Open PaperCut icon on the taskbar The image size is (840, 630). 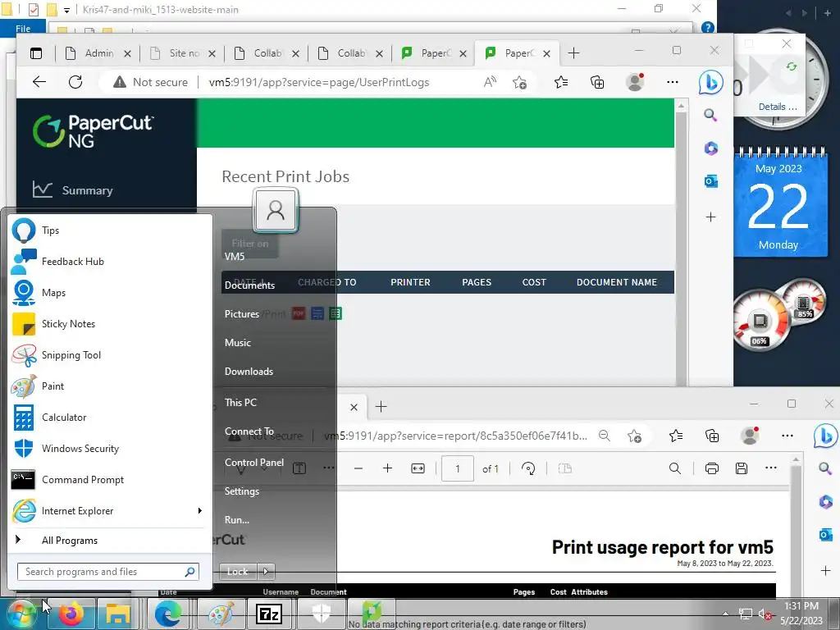(x=372, y=614)
